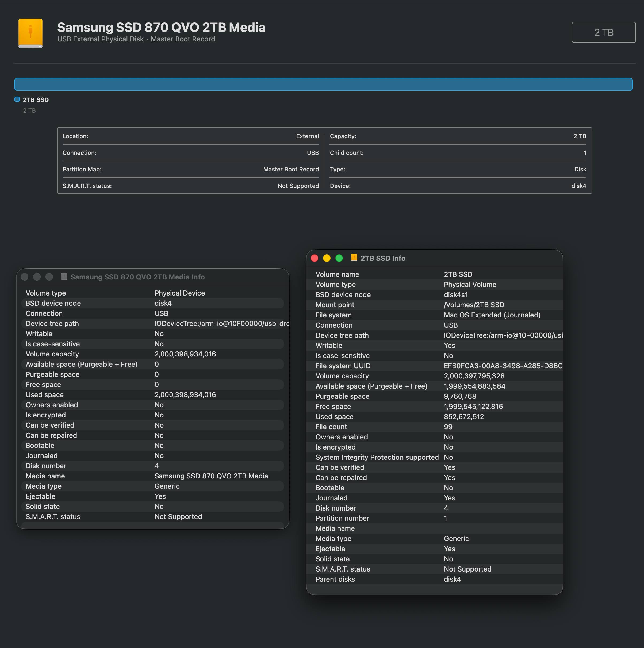The height and width of the screenshot is (648, 644).
Task: Click the 2TB SSD legend label
Action: 36,100
